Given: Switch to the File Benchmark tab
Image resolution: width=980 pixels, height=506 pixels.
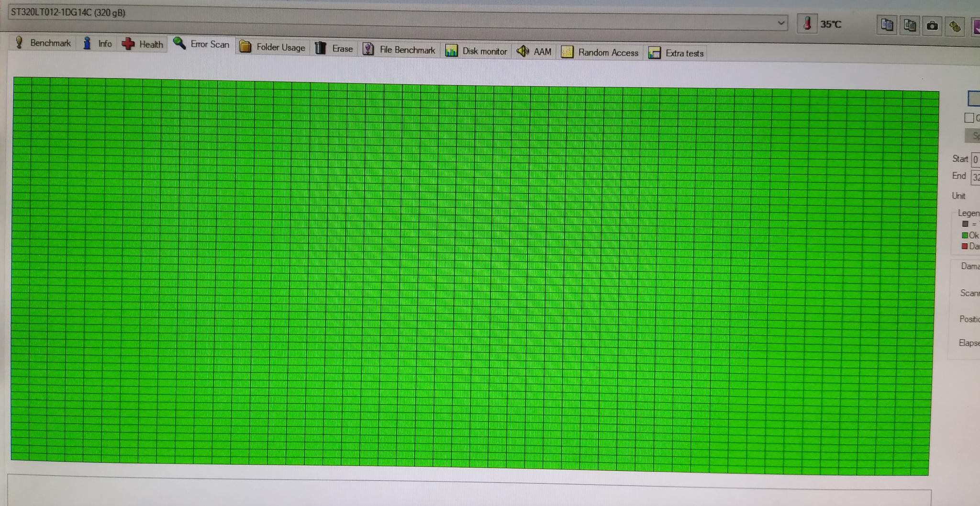Looking at the screenshot, I should (x=399, y=49).
